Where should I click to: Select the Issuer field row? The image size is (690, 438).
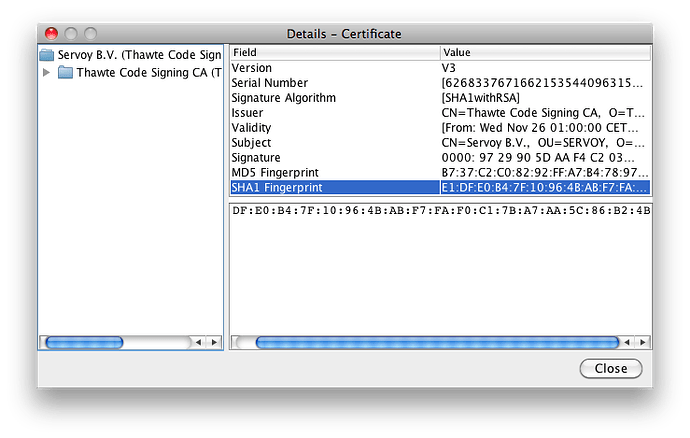coord(440,113)
